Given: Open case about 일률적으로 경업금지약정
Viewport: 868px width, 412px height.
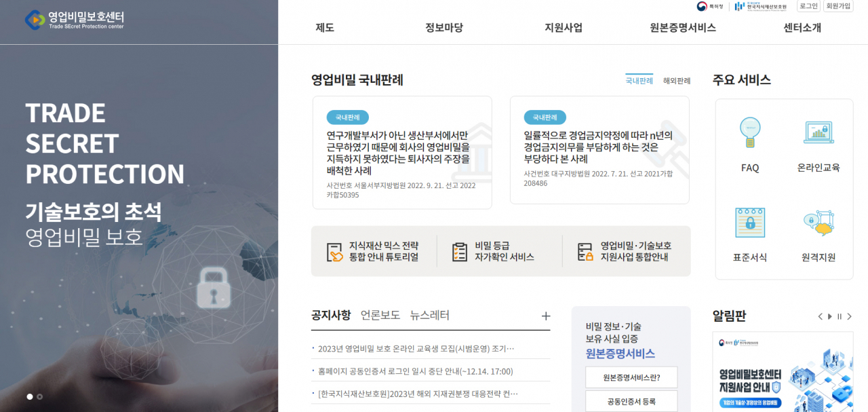Looking at the screenshot, I should point(599,150).
